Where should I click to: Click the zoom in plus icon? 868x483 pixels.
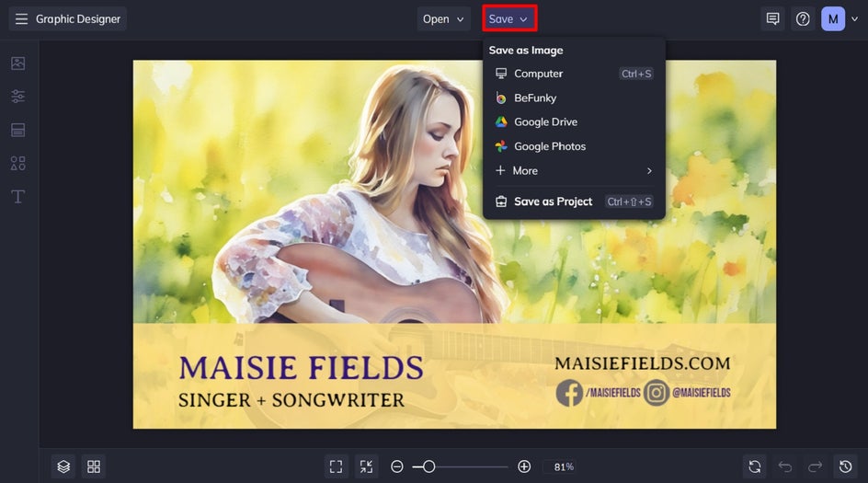(x=524, y=466)
